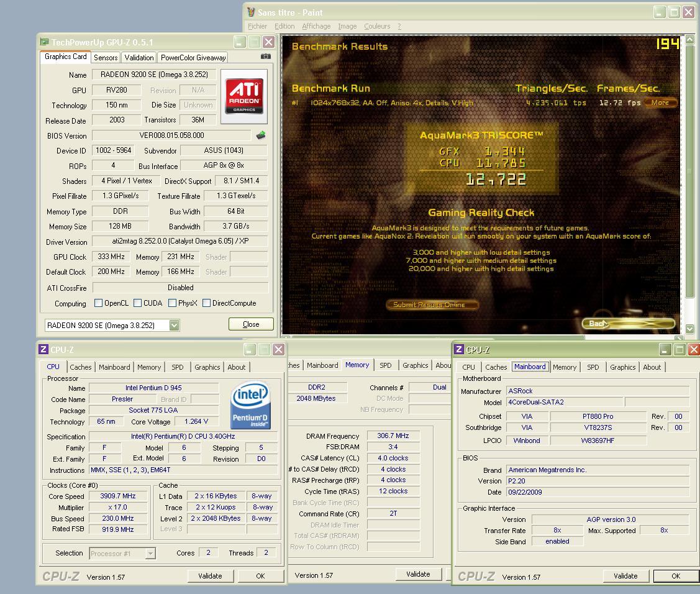
Task: Click Validate in left CPU-Z window
Action: 211,576
